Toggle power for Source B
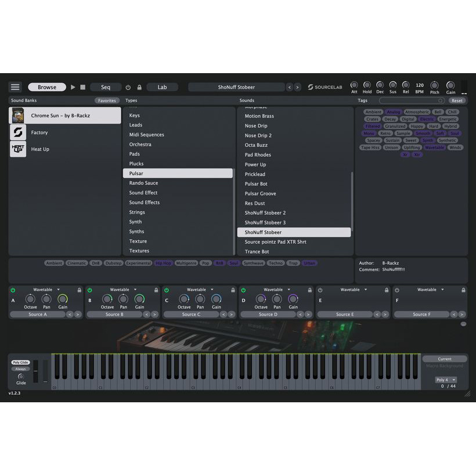This screenshot has width=476, height=476. [x=90, y=290]
